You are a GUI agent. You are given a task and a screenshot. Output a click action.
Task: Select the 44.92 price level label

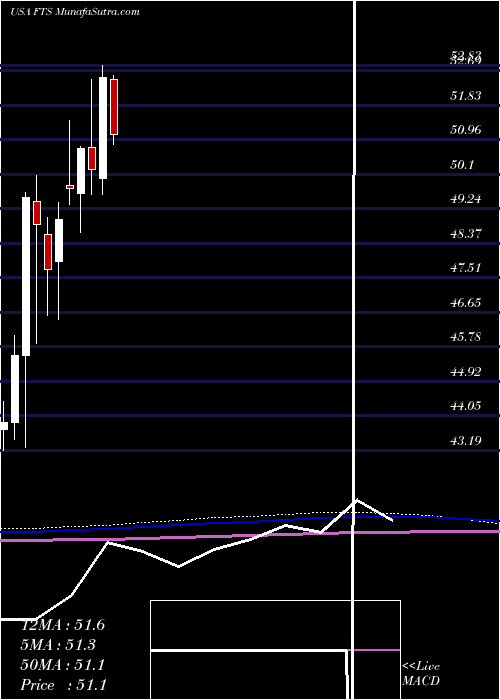466,371
